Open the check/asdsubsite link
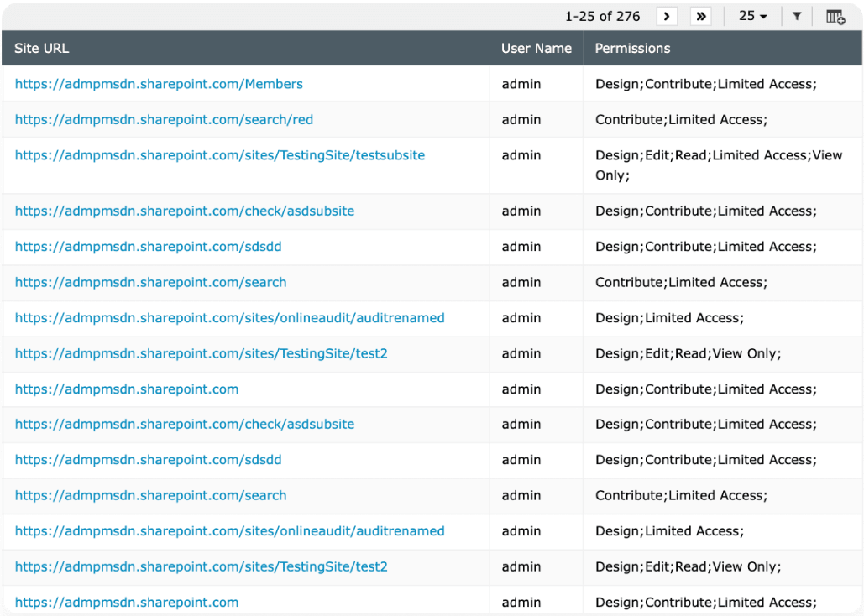Image resolution: width=864 pixels, height=616 pixels. [185, 211]
